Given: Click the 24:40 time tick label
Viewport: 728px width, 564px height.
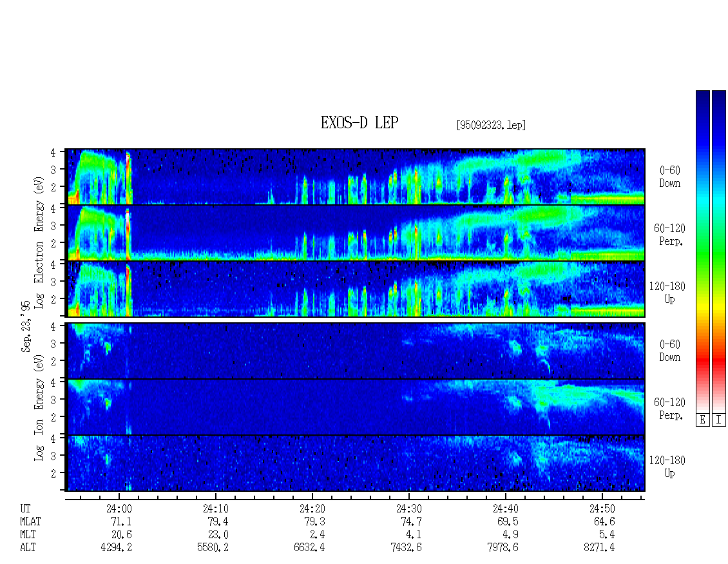Looking at the screenshot, I should (x=506, y=509).
